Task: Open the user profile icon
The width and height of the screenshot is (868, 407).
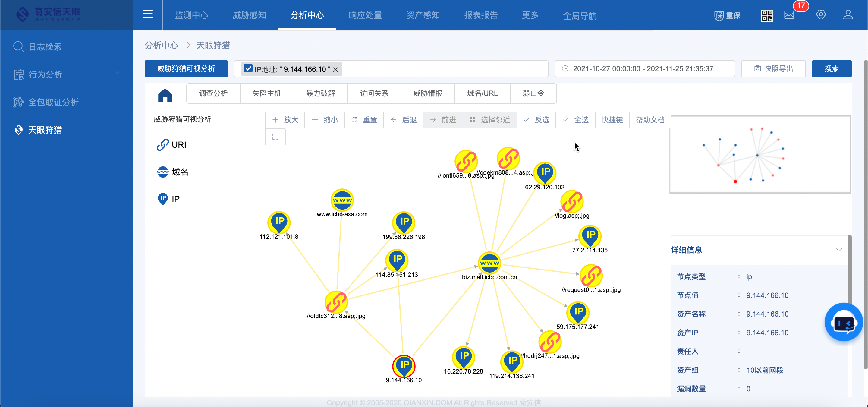Action: [x=848, y=15]
